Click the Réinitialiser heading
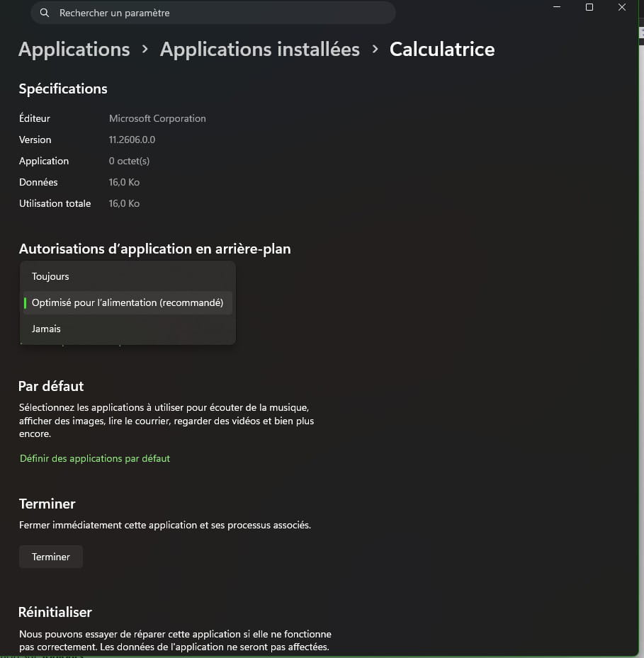Screen dimensions: 644x658 coord(55,612)
